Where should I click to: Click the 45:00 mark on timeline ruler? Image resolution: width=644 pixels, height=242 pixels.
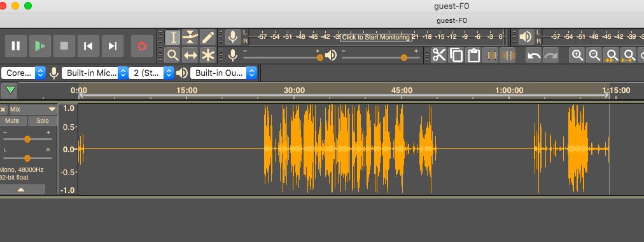point(402,90)
